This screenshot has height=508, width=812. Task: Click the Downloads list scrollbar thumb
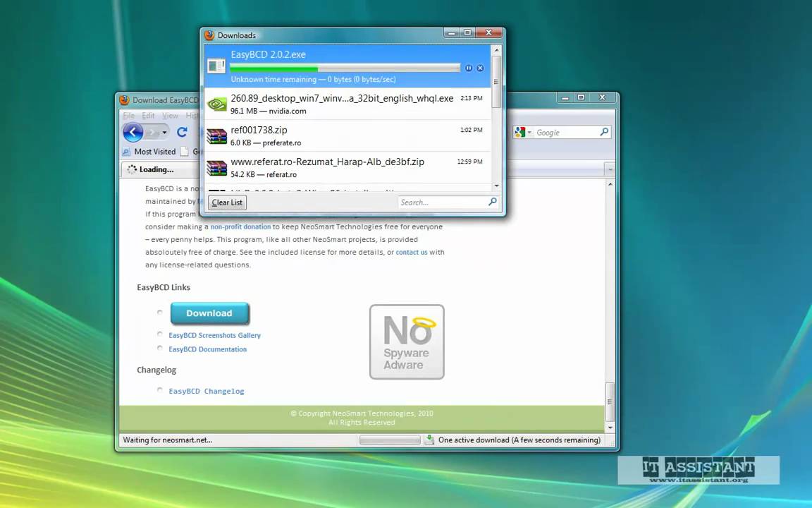[496, 82]
